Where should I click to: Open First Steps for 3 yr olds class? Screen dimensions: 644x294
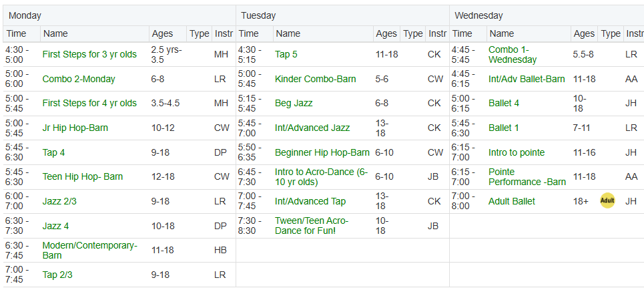89,54
